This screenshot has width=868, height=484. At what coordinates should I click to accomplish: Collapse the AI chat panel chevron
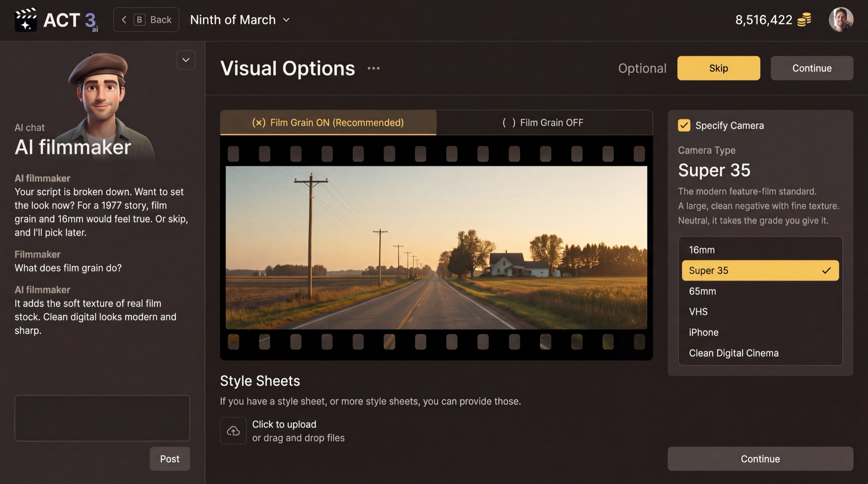[x=186, y=60]
